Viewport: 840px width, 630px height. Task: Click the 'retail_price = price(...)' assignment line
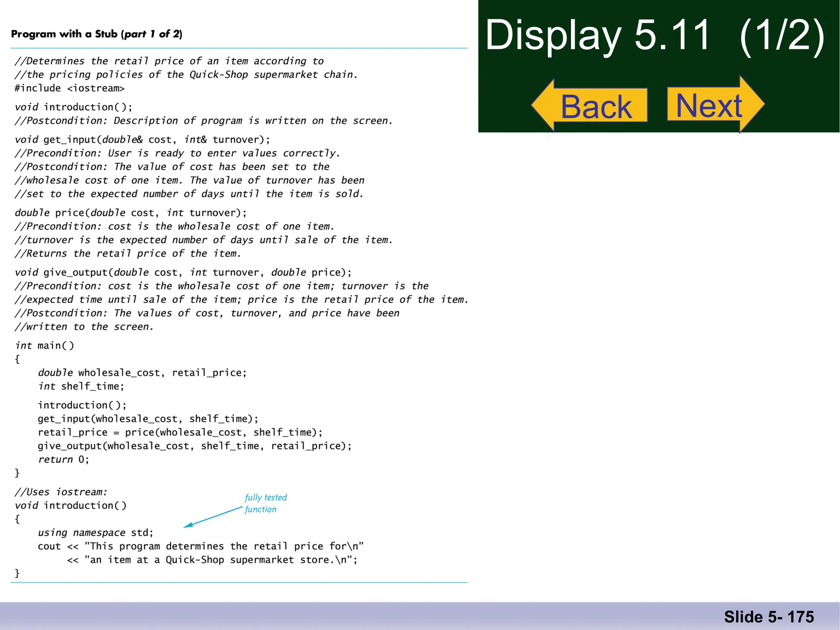tap(180, 432)
